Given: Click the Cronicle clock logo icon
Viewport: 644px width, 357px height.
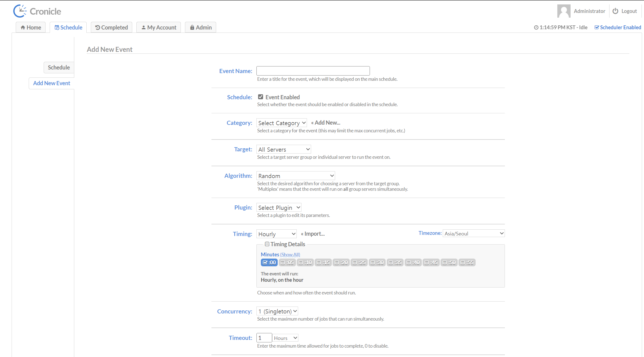Looking at the screenshot, I should 20,11.
